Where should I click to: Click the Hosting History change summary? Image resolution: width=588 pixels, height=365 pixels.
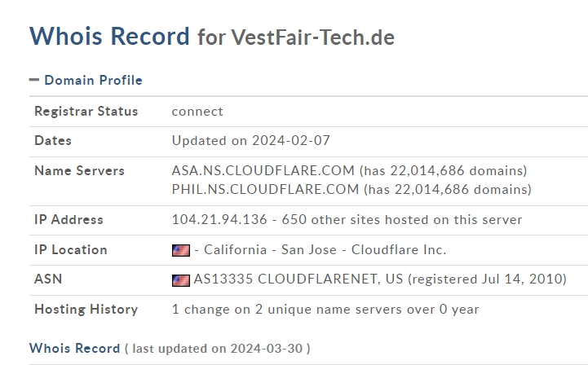coord(325,309)
